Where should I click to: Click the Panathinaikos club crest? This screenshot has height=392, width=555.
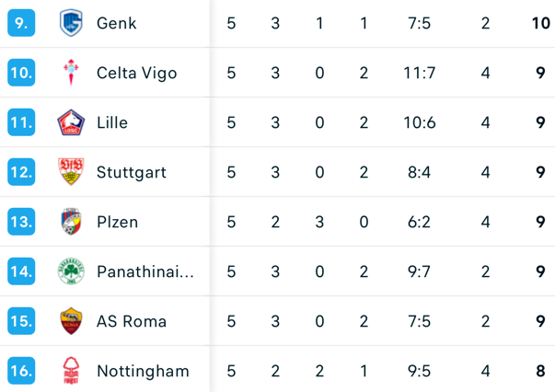point(71,271)
